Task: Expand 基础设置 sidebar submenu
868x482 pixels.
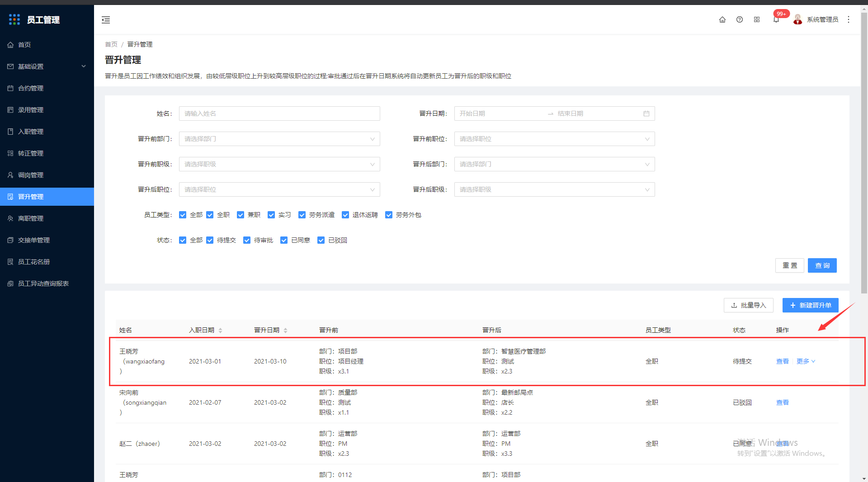Action: tap(84, 66)
